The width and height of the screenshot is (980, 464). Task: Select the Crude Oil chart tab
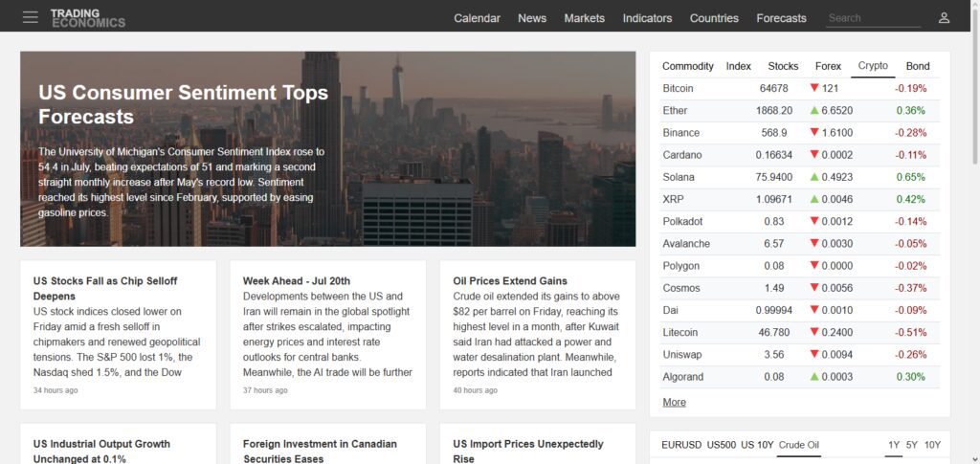(x=799, y=445)
